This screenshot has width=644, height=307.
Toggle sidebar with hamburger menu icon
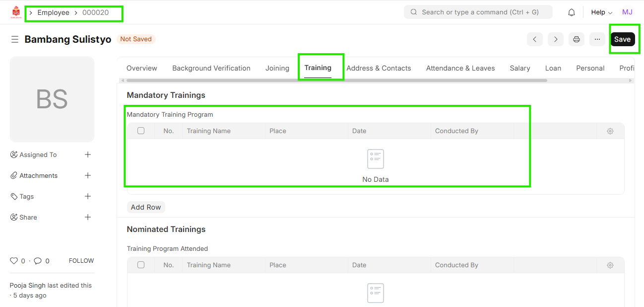(15, 39)
